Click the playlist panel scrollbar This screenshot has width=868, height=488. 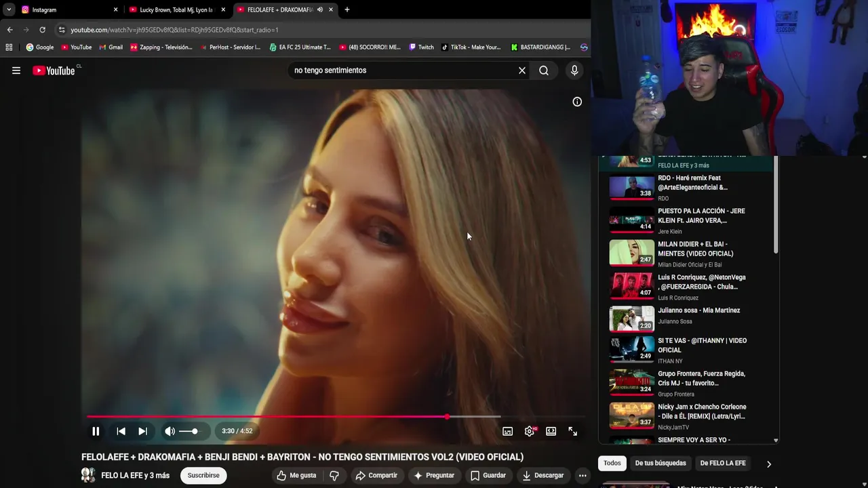click(776, 206)
